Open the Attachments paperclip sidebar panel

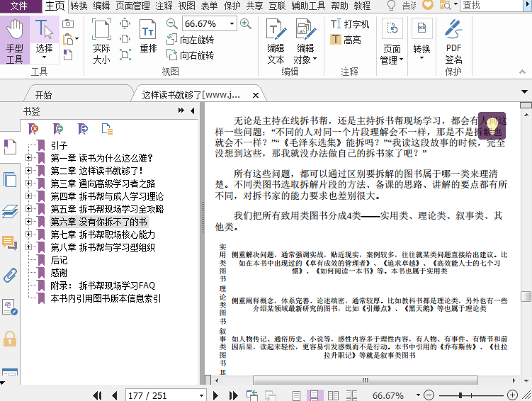pos(10,275)
